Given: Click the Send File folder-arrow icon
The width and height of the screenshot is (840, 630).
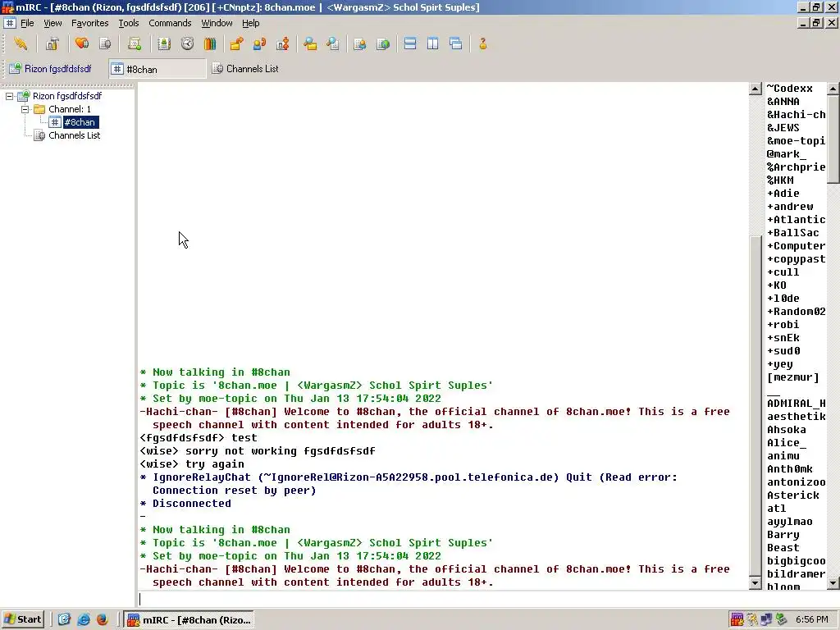Looking at the screenshot, I should (236, 44).
